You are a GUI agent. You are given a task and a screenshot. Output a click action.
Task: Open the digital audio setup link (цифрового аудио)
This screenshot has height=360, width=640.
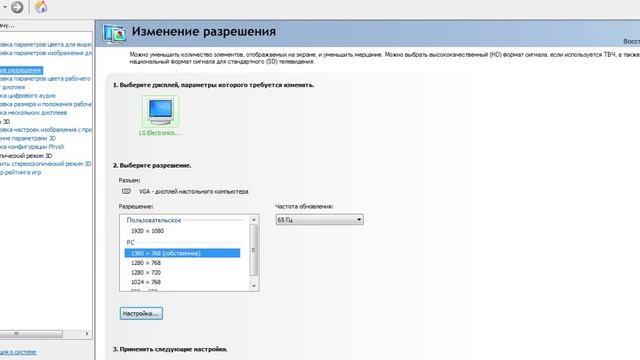point(28,96)
